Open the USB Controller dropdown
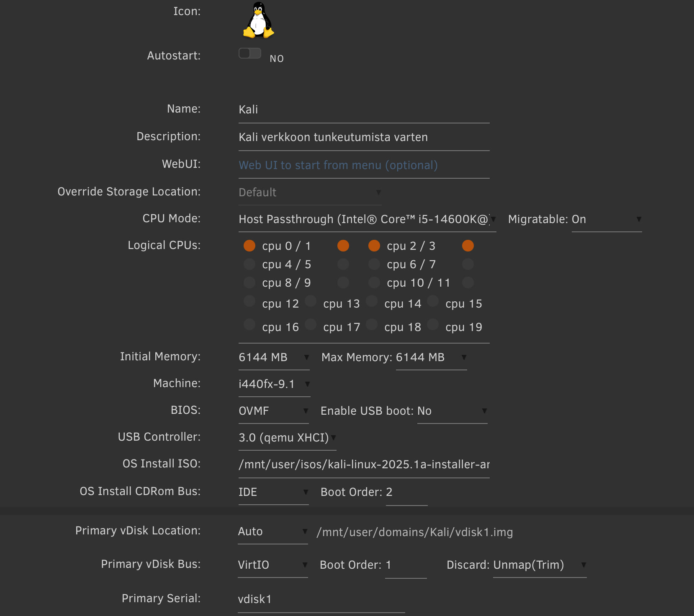Image resolution: width=694 pixels, height=616 pixels. pyautogui.click(x=287, y=438)
